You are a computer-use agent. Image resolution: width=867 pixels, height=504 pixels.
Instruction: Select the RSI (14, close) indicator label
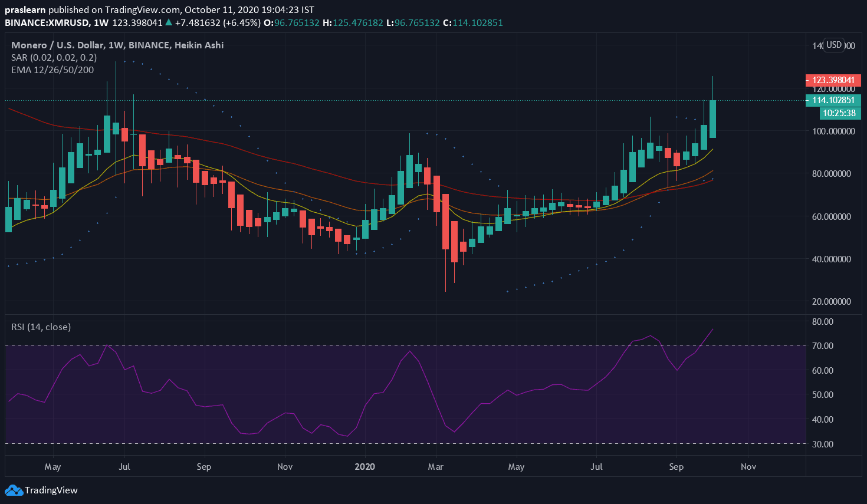[x=41, y=327]
